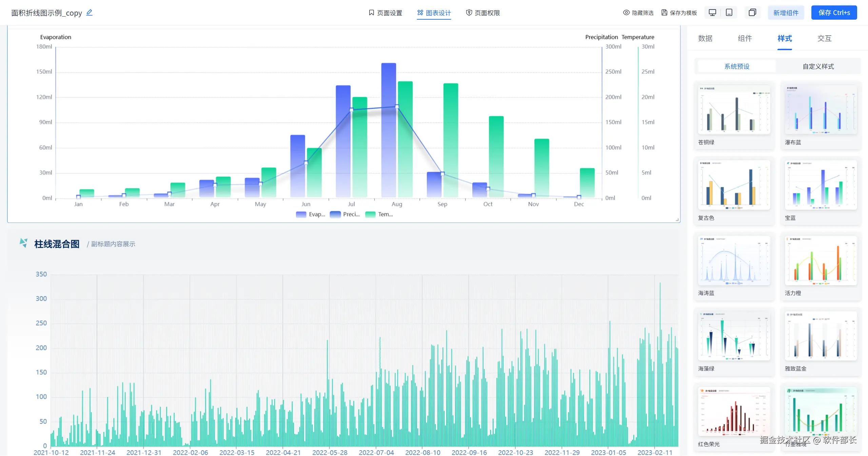
Task: Click the copy layers icon
Action: (752, 13)
